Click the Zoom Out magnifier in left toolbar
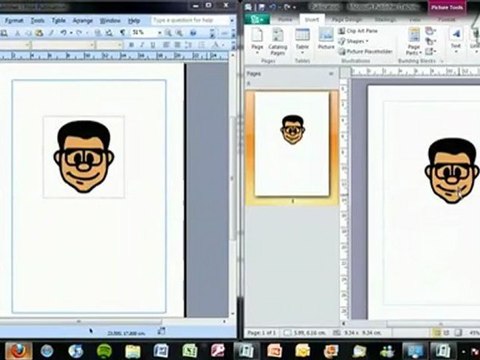 (x=168, y=33)
